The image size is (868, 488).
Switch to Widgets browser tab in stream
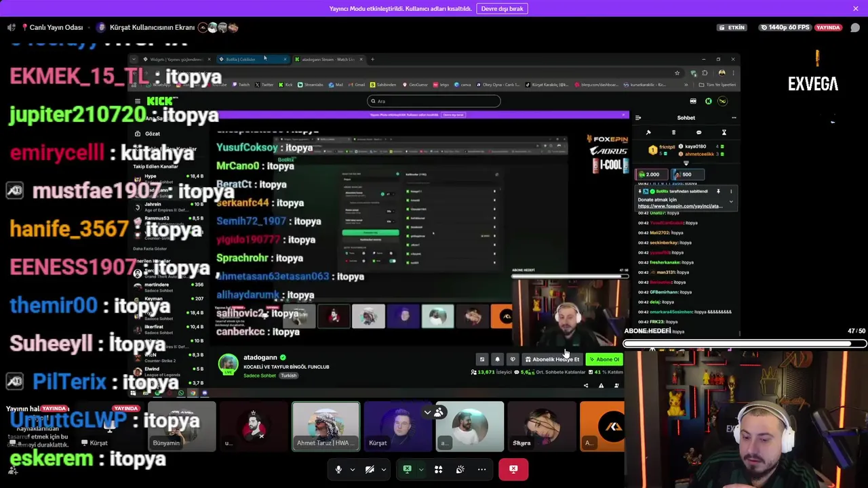pyautogui.click(x=176, y=60)
